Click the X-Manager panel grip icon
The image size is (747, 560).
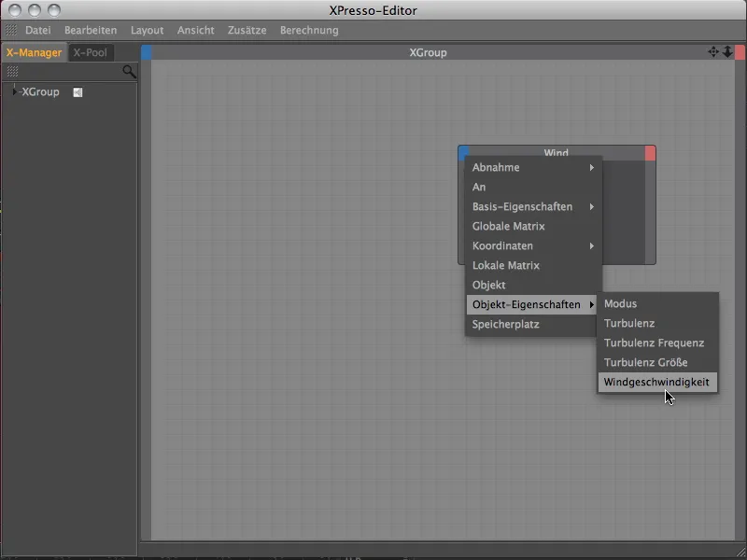pos(12,72)
